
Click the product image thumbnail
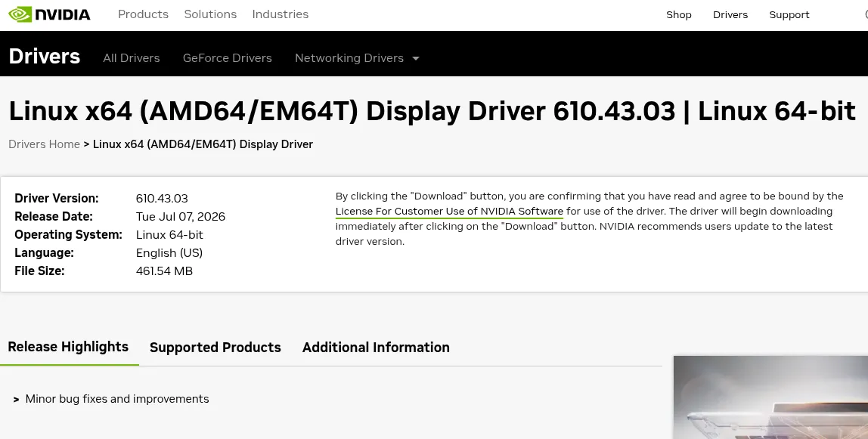click(770, 397)
